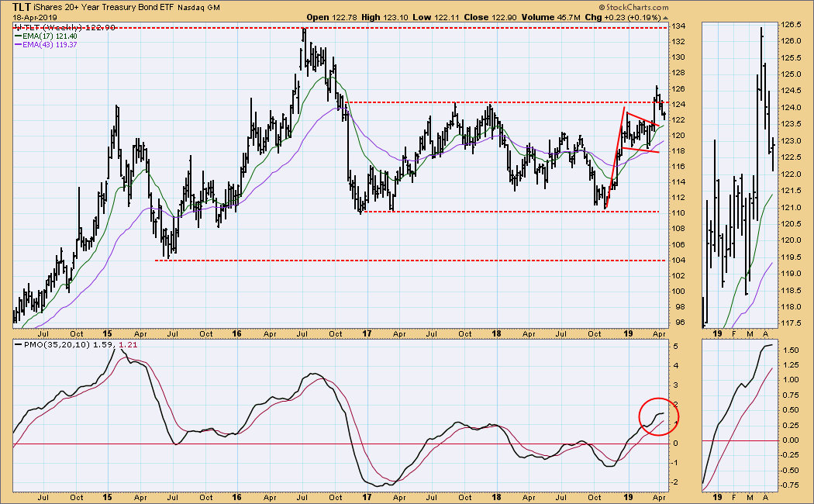Click the PMO line inside the red circle
The image size is (814, 504).
pyautogui.click(x=654, y=418)
